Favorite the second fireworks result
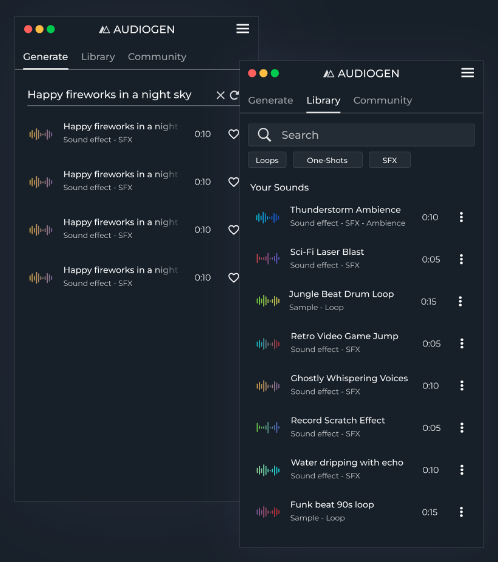 [x=233, y=182]
